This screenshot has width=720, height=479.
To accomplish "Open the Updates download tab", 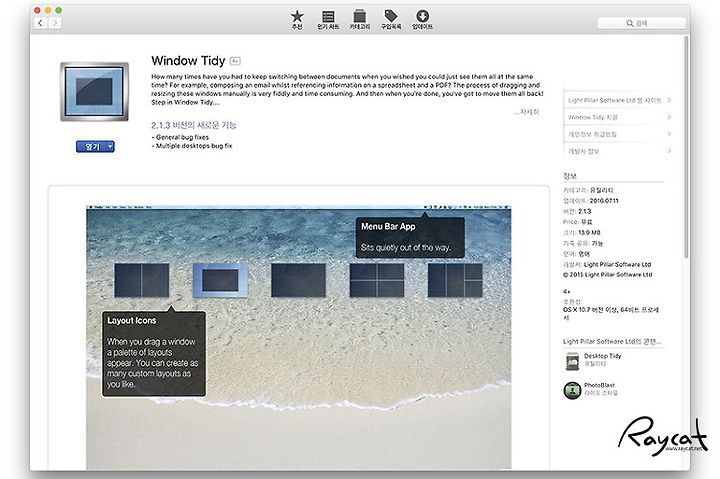I will 422,20.
